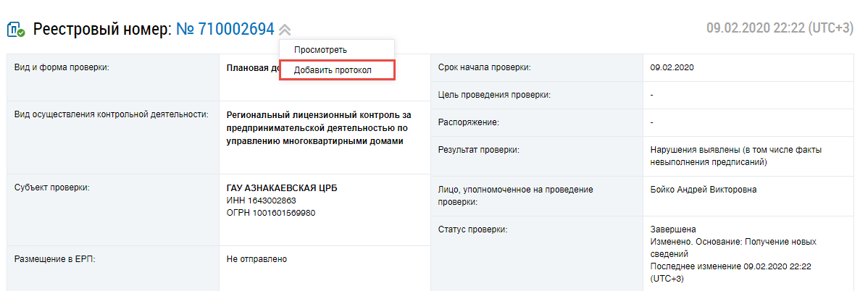
Task: Select the "Просмотреть" menu item
Action: [x=320, y=50]
